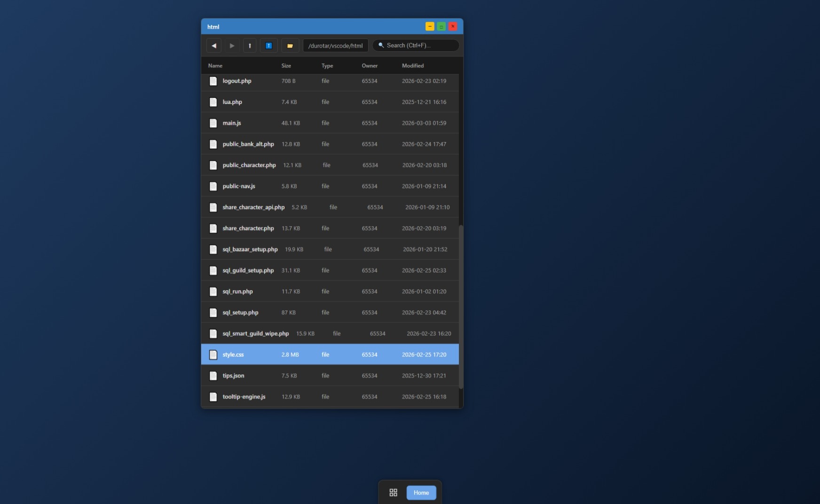Click the highlighted style.css row
Screen dimensions: 820x504
click(306, 354)
